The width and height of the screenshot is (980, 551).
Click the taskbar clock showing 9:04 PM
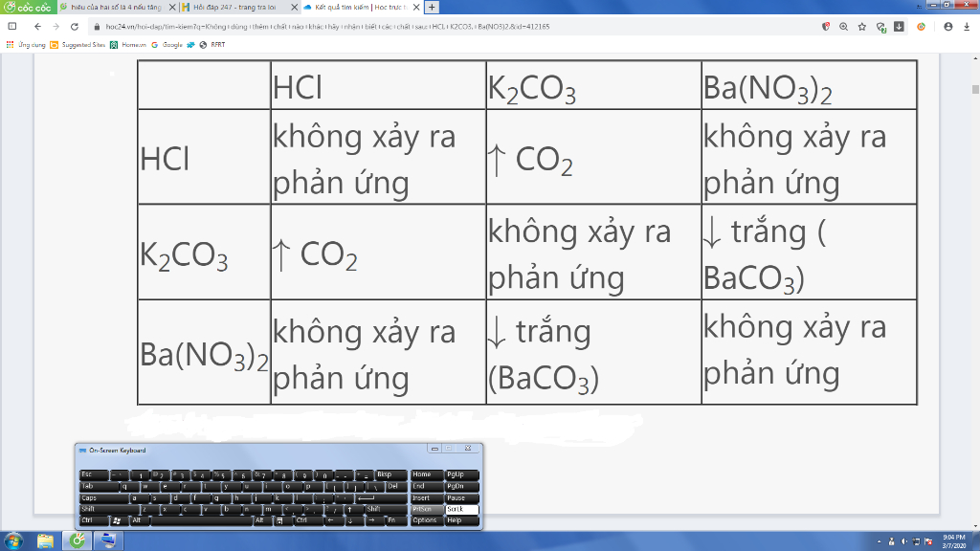[x=954, y=541]
